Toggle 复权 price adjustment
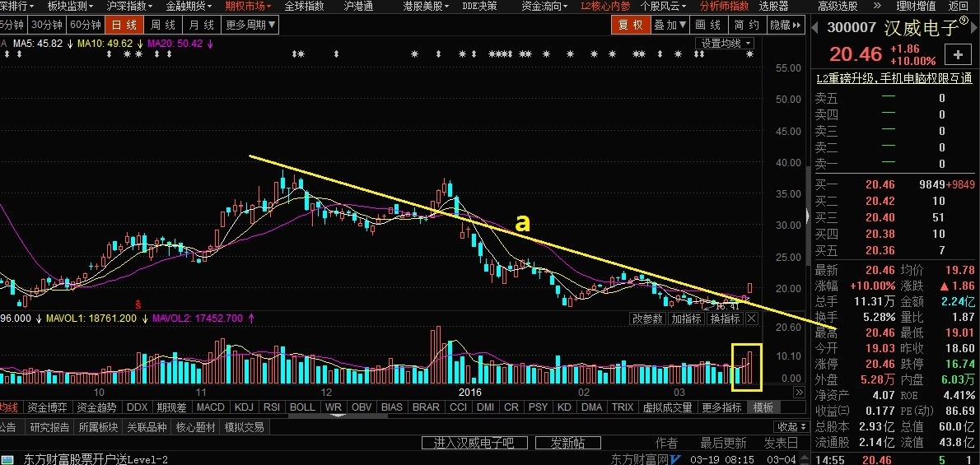This screenshot has height=465, width=980. point(631,25)
